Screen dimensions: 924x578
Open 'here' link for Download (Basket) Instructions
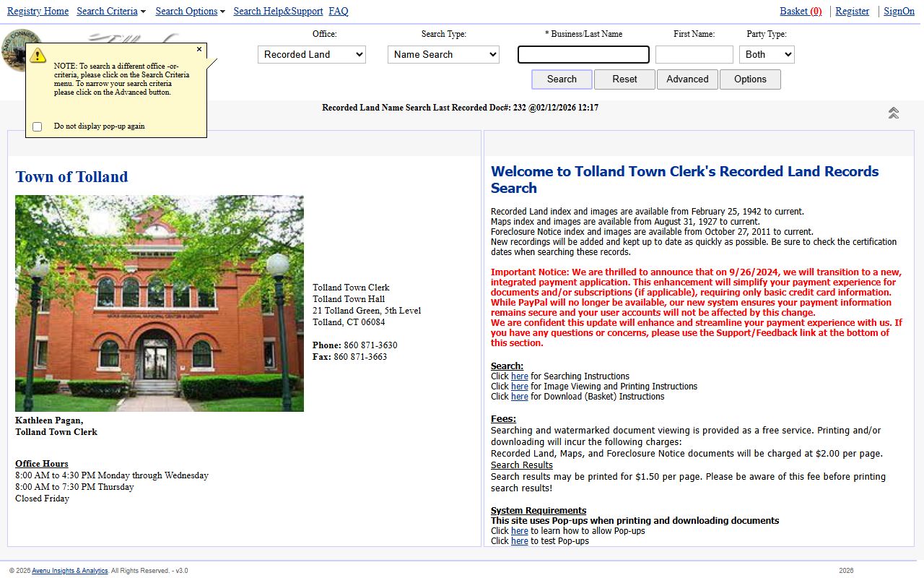[520, 397]
